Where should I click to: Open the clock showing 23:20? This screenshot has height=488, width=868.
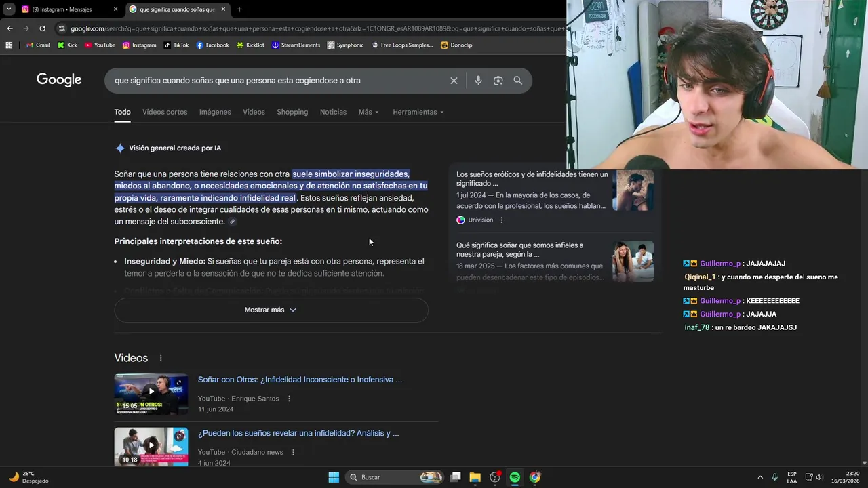pyautogui.click(x=846, y=477)
